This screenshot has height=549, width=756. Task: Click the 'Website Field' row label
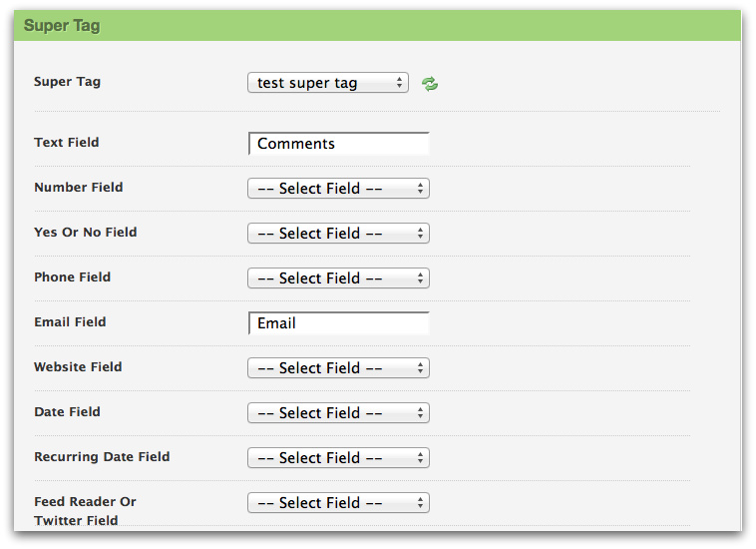(x=78, y=367)
